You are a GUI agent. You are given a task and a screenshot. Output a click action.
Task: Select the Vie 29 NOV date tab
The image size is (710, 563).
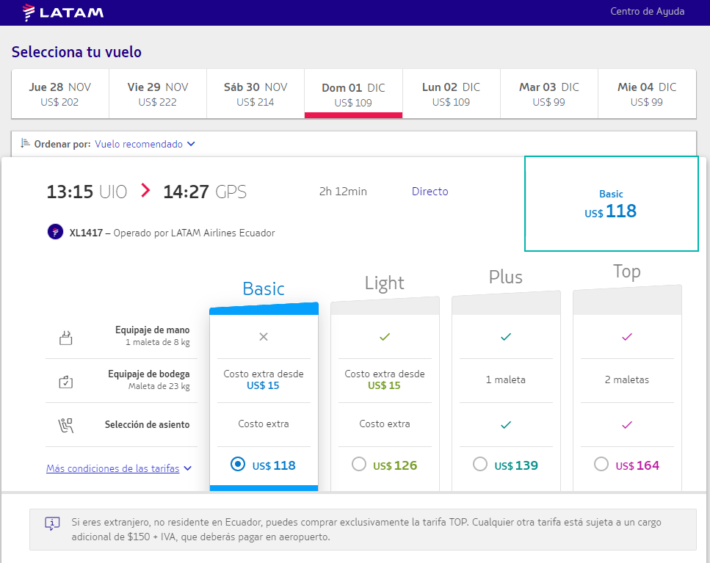158,94
